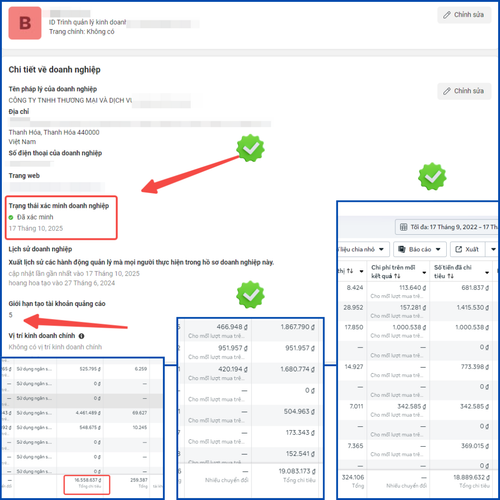Click the address line Thanh Hóa, Thanh Hóa 440000
This screenshot has height=500, width=500.
point(54,133)
